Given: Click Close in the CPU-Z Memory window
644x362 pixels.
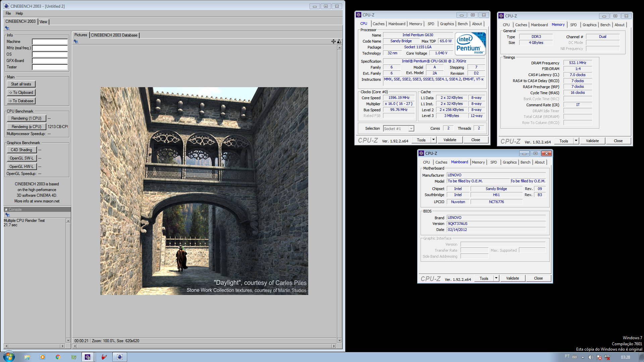Looking at the screenshot, I should (x=618, y=141).
